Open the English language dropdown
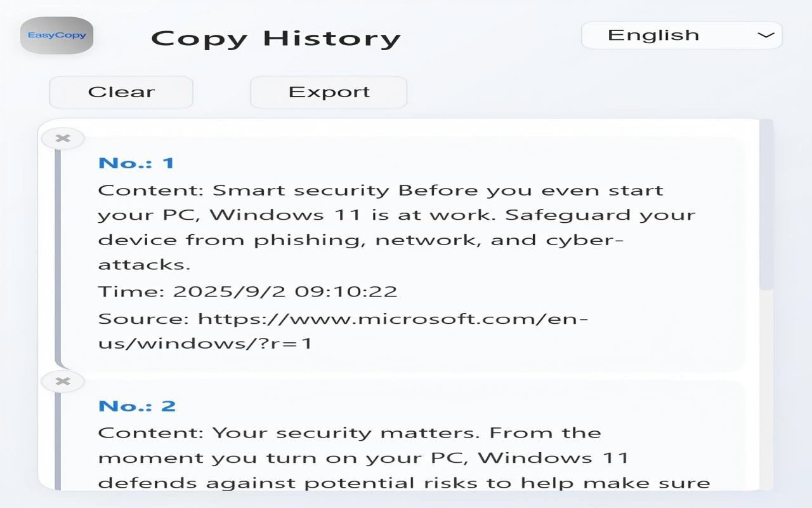 (681, 36)
